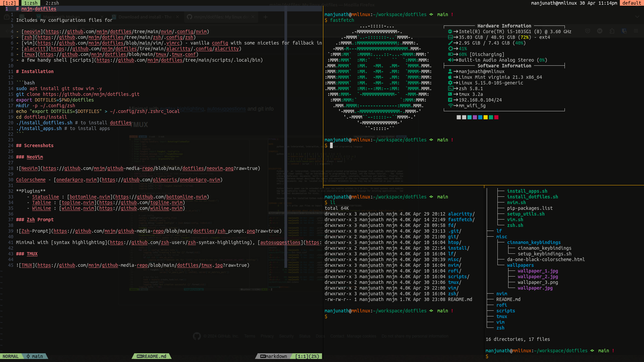The width and height of the screenshot is (644, 362).
Task: Expand 'cinnamon_keybindings' folder in tree output
Action: click(534, 242)
